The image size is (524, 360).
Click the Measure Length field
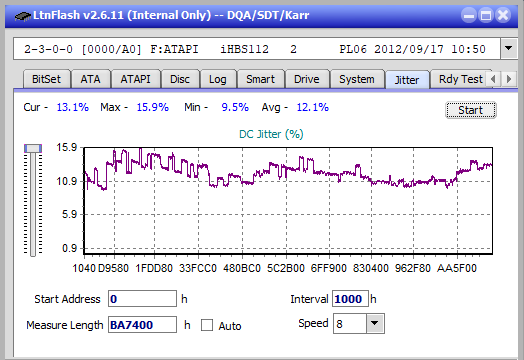click(142, 325)
